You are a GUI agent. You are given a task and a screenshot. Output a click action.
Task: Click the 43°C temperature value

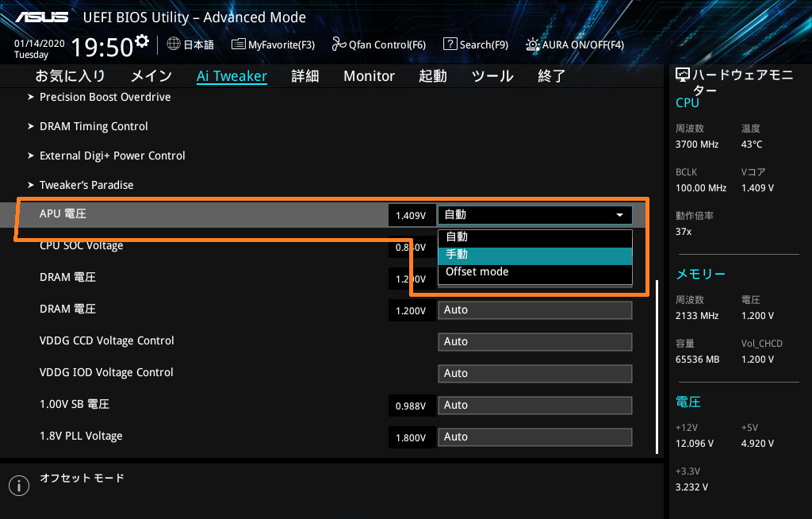tap(752, 144)
